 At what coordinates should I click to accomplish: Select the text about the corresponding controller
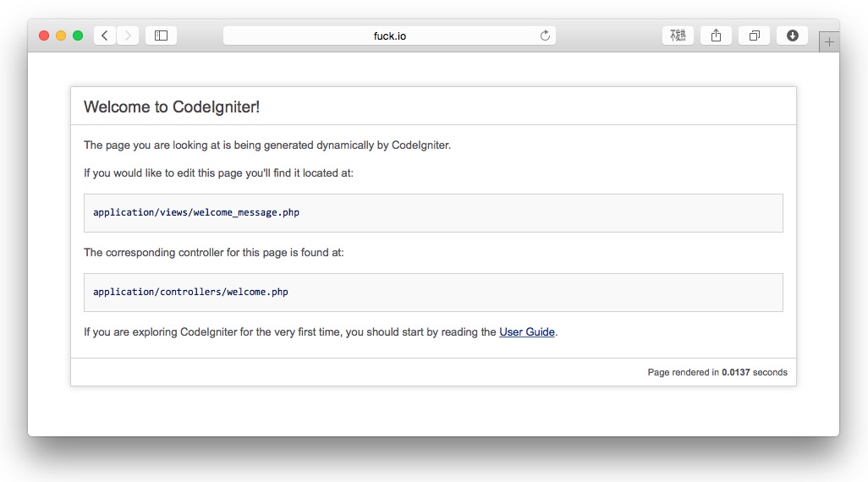[214, 252]
